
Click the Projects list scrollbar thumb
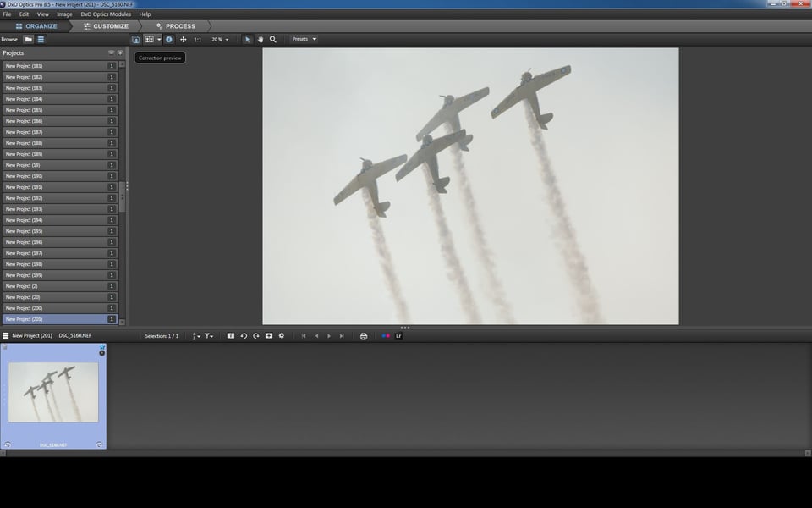pyautogui.click(x=122, y=197)
